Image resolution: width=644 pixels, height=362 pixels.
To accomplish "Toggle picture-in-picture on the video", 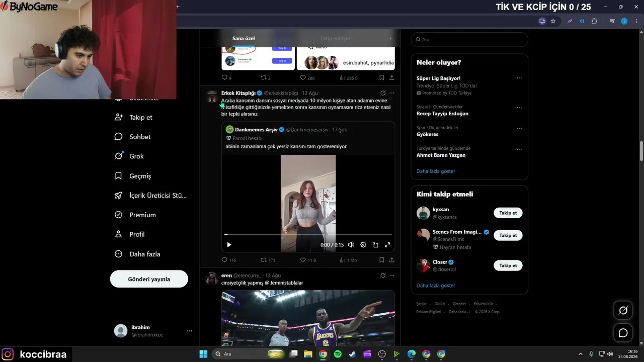I will coord(375,245).
